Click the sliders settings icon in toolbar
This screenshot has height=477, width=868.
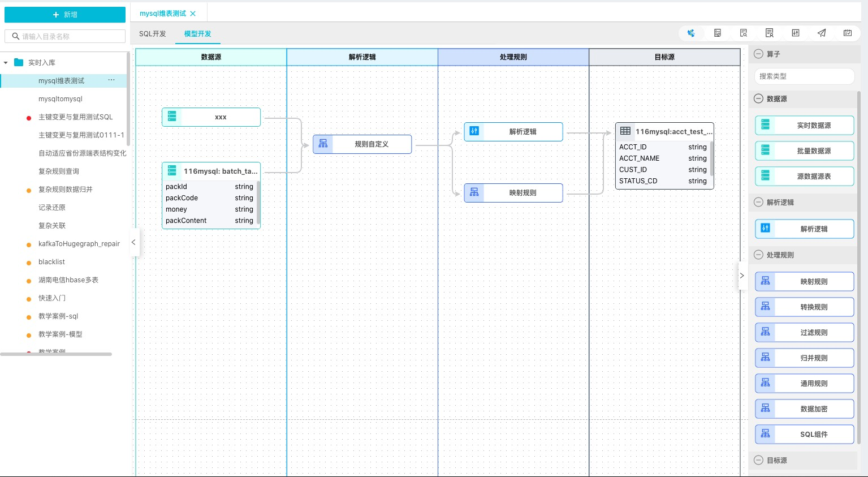[796, 33]
